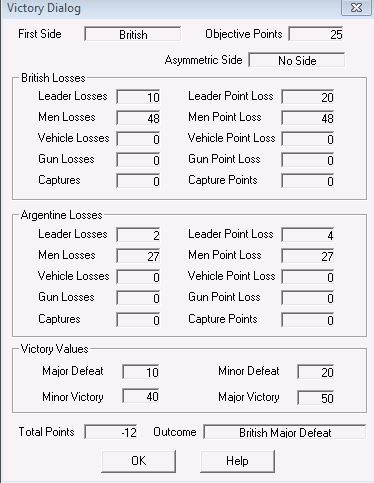Click the Minor Defeat value field
The height and width of the screenshot is (483, 374).
[x=316, y=372]
